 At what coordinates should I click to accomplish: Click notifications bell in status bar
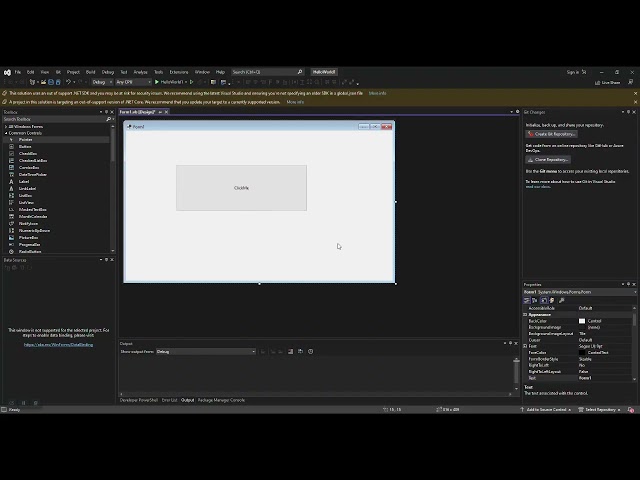click(x=631, y=410)
